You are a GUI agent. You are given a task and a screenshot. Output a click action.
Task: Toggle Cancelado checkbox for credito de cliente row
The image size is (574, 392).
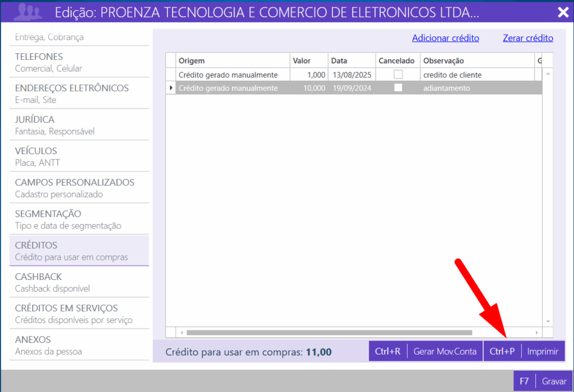coord(398,74)
